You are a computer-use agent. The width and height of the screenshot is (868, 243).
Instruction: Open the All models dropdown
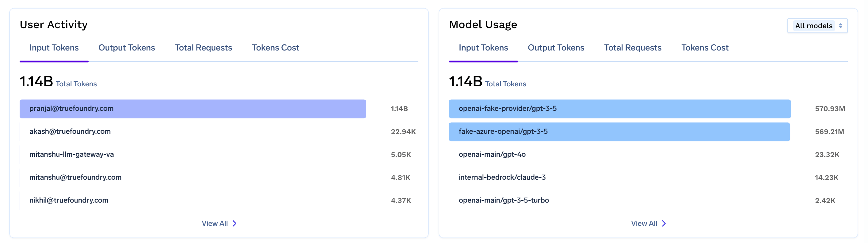point(817,26)
